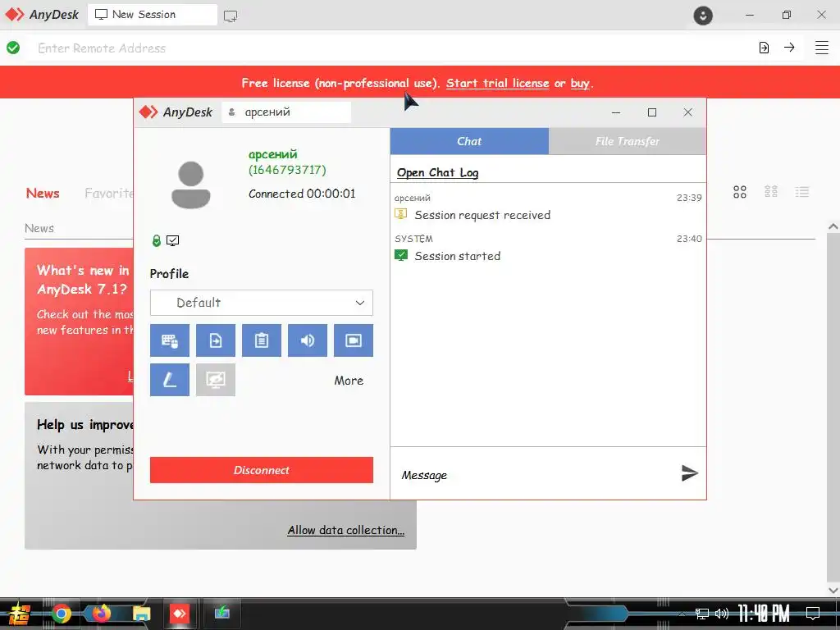Toggle clipboard access permission button
The image size is (840, 630).
tap(262, 340)
